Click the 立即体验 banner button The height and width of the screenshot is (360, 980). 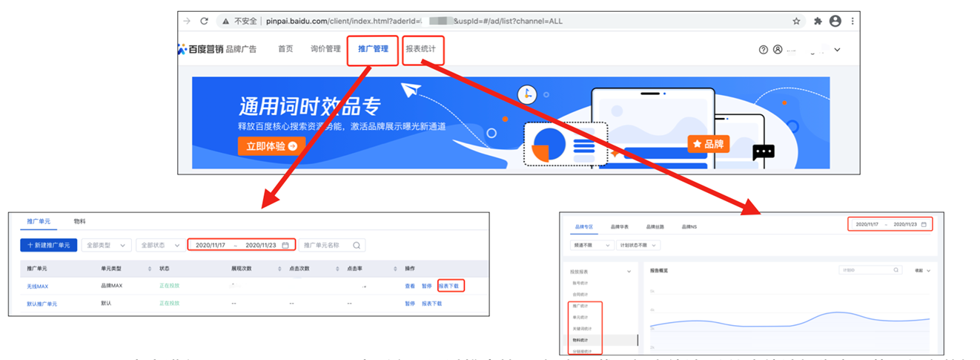click(271, 146)
